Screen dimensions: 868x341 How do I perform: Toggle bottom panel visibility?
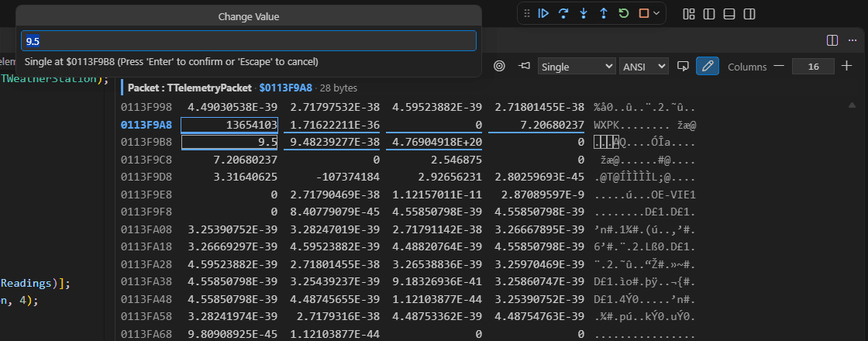pos(729,14)
